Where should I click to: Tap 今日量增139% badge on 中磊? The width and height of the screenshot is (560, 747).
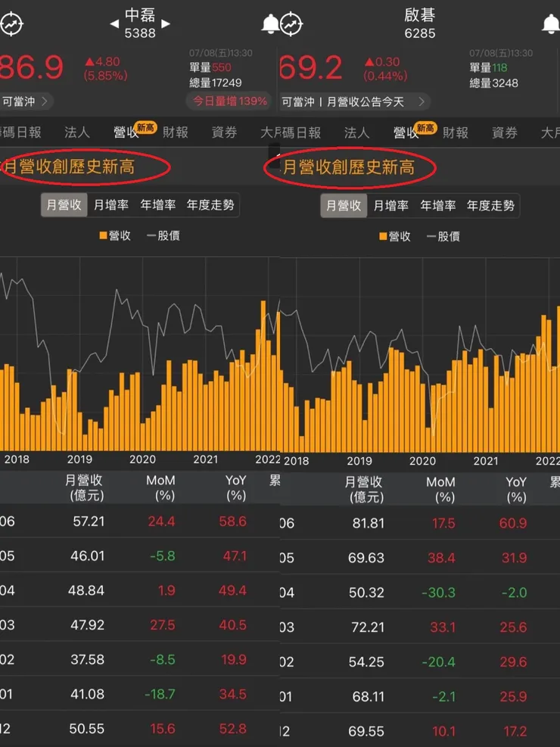coord(229,101)
